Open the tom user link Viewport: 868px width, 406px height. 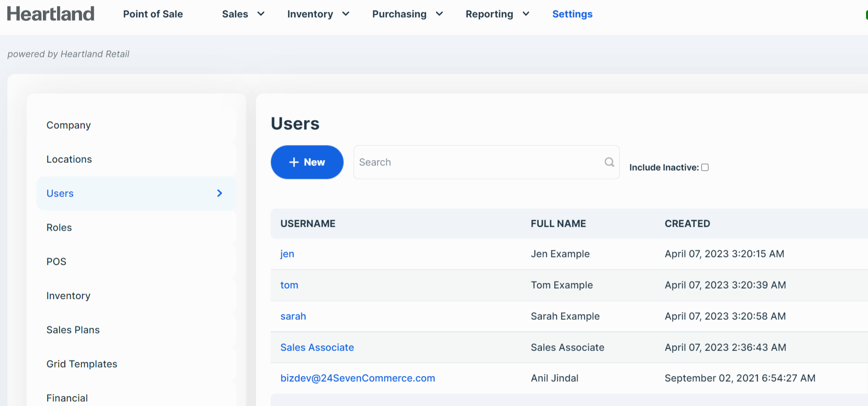tap(289, 285)
